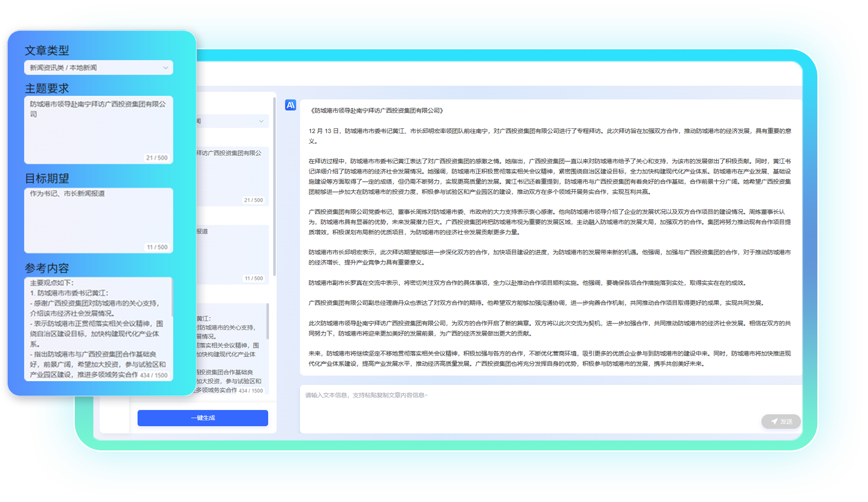Screen dimensions: 868x502
Task: Click into the 主题要求 text area on the card
Action: tap(98, 130)
